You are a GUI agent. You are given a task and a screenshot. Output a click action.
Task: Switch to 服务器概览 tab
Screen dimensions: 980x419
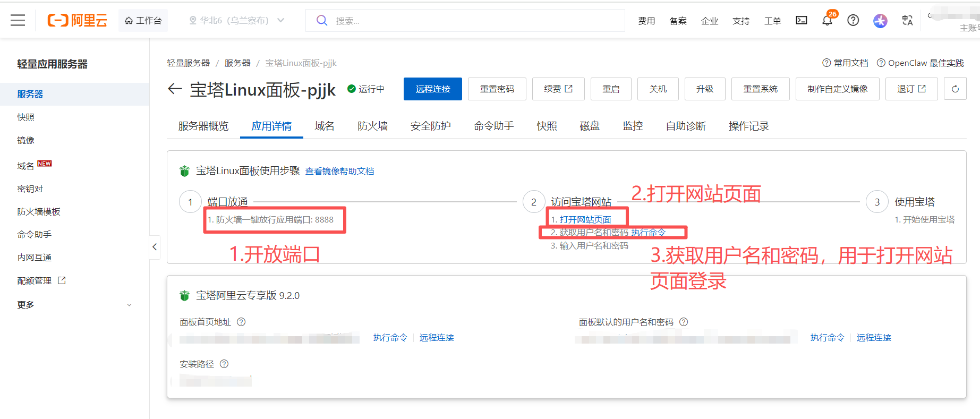[x=203, y=126]
